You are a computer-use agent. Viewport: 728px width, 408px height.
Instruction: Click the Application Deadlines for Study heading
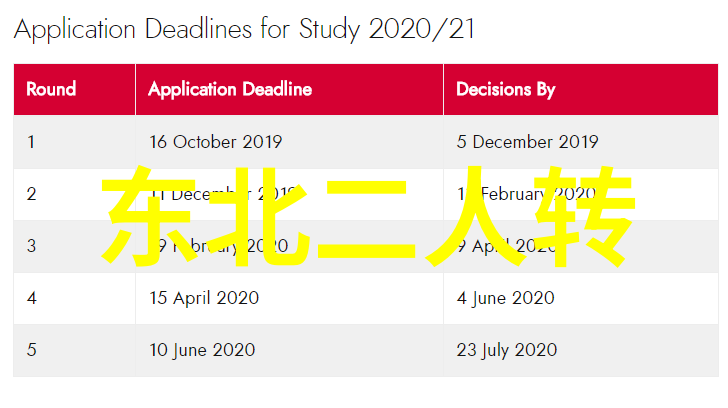(244, 29)
